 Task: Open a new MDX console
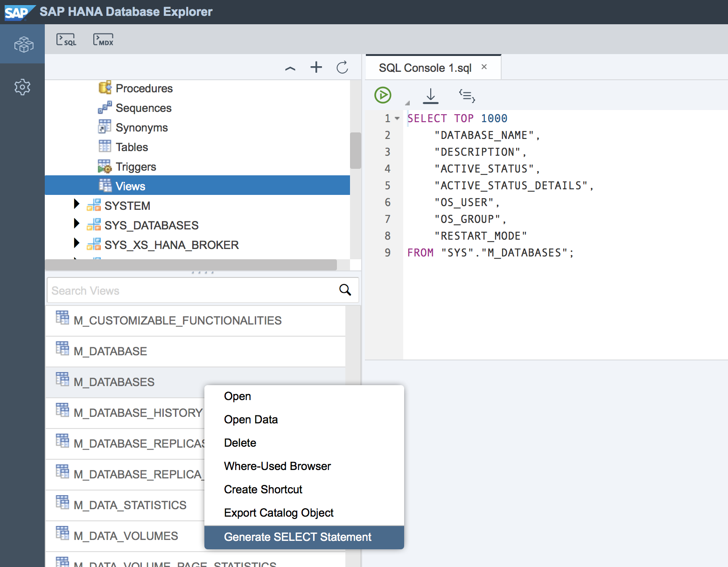(x=103, y=39)
